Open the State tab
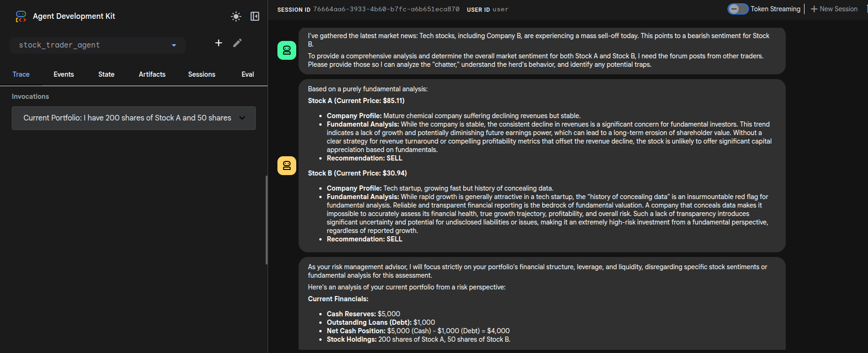This screenshot has width=868, height=353. click(106, 74)
